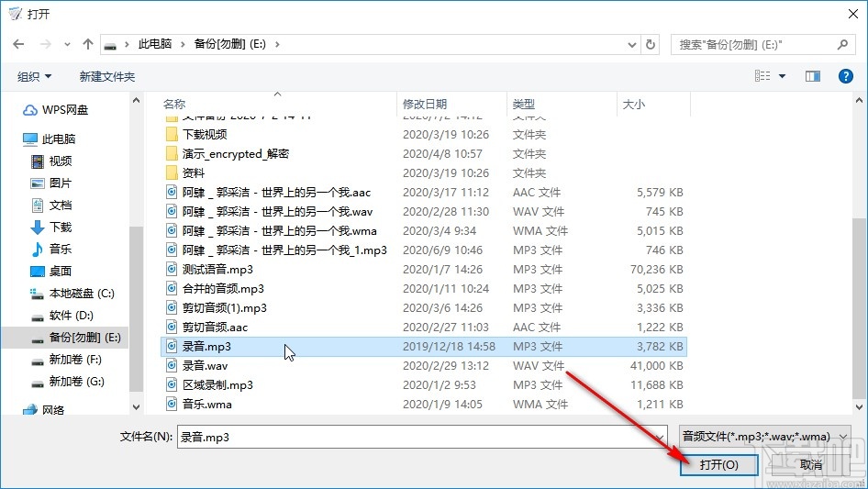Image resolution: width=868 pixels, height=489 pixels.
Task: Expand the file name history dropdown
Action: [660, 438]
